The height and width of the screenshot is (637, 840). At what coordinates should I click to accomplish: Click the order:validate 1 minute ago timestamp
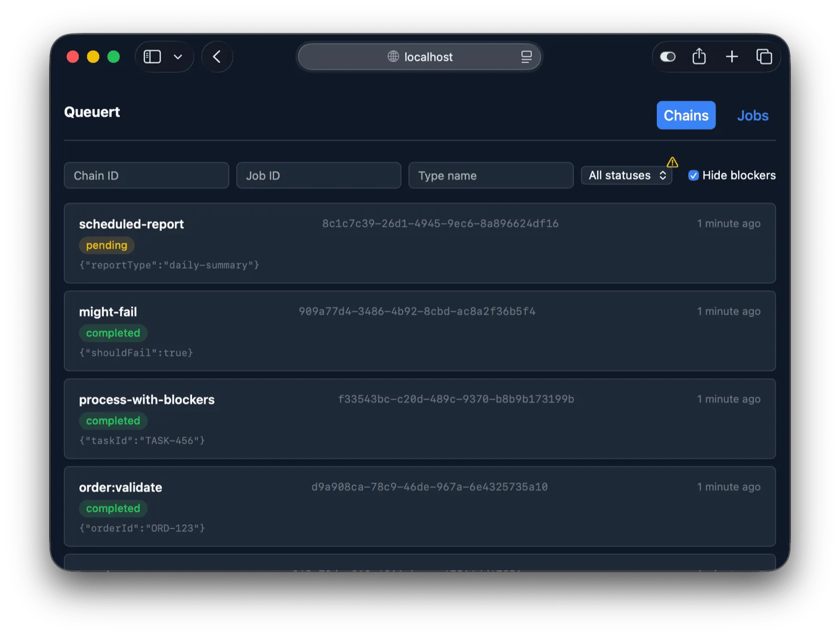click(729, 486)
